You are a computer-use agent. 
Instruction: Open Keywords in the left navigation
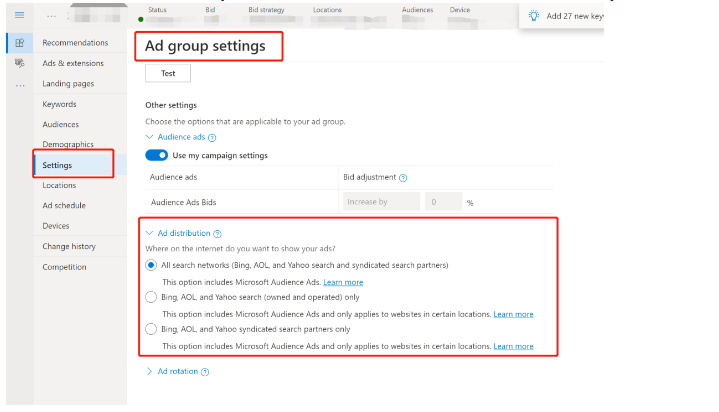[59, 104]
